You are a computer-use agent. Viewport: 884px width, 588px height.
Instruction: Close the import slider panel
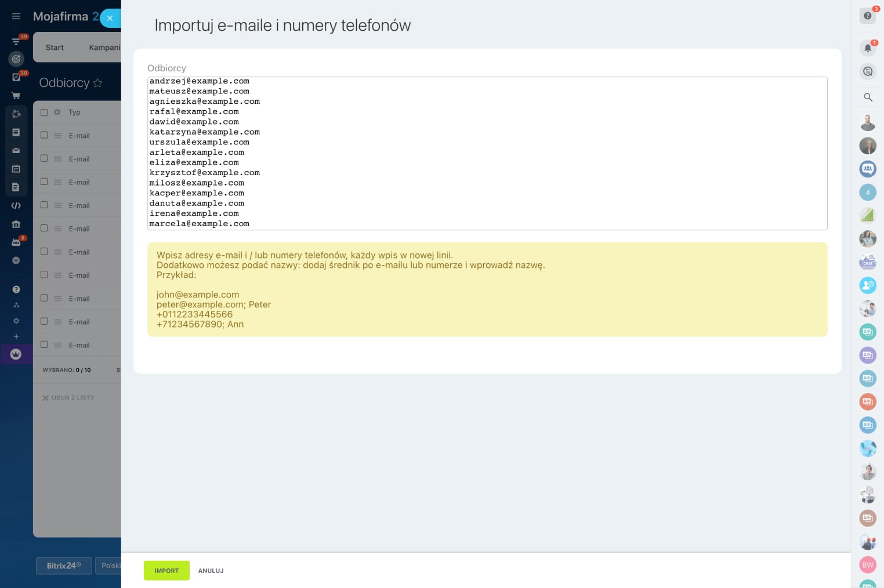110,18
